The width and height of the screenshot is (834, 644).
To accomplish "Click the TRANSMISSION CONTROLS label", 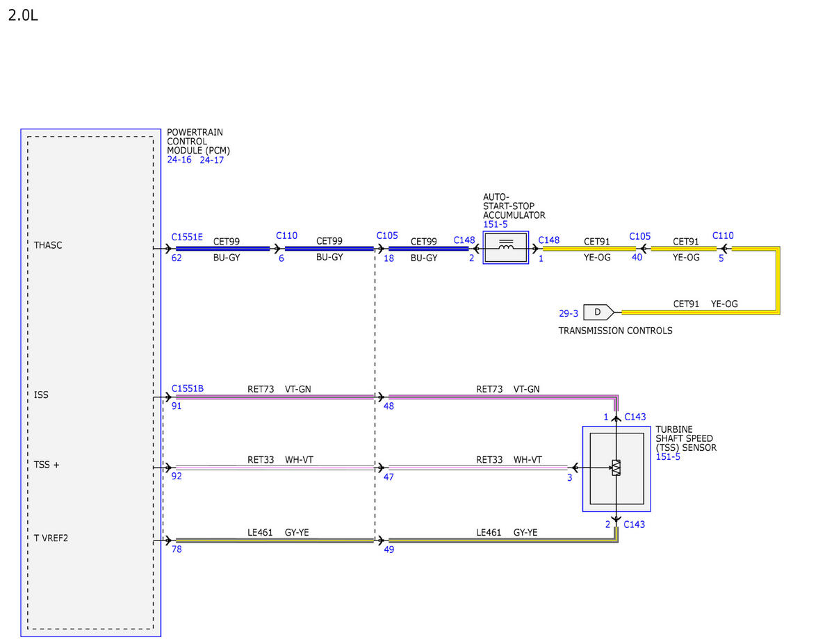I will point(616,331).
